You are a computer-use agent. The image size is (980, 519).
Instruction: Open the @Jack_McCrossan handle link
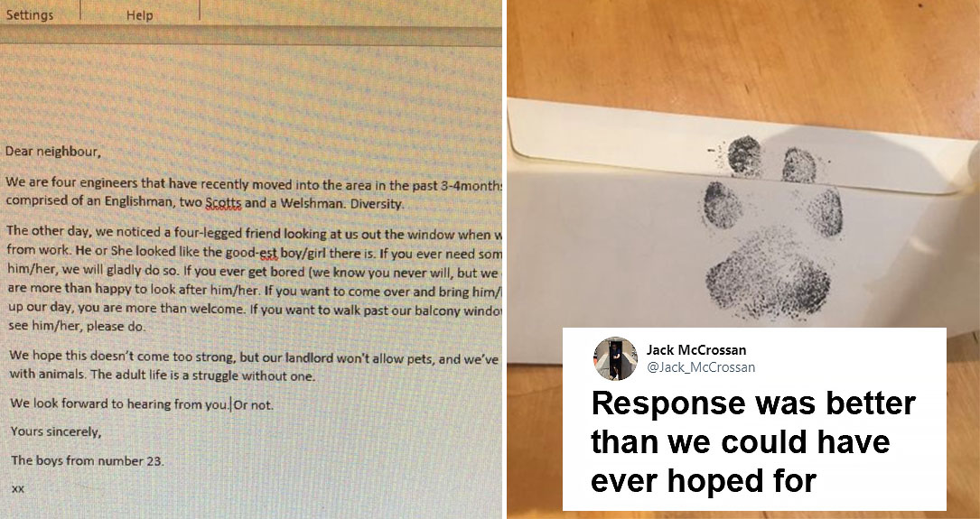700,367
